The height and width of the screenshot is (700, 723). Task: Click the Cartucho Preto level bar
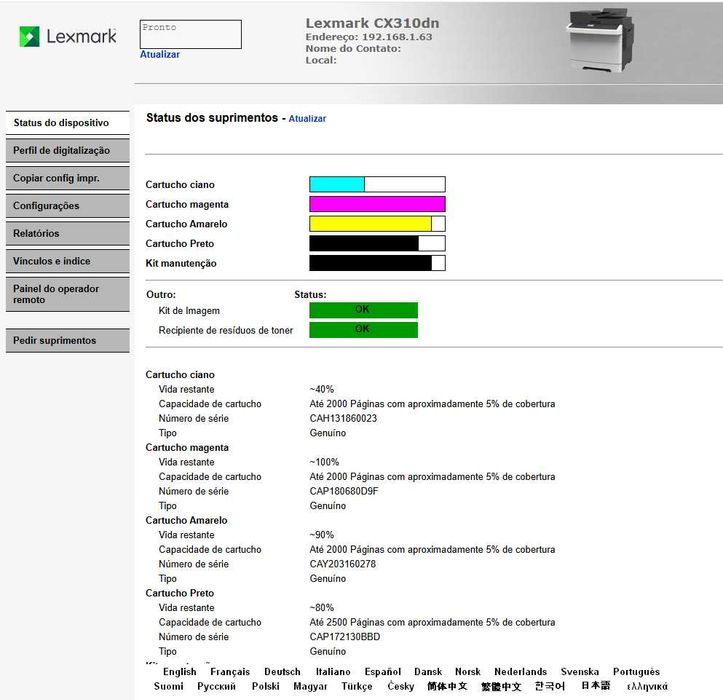(x=377, y=243)
